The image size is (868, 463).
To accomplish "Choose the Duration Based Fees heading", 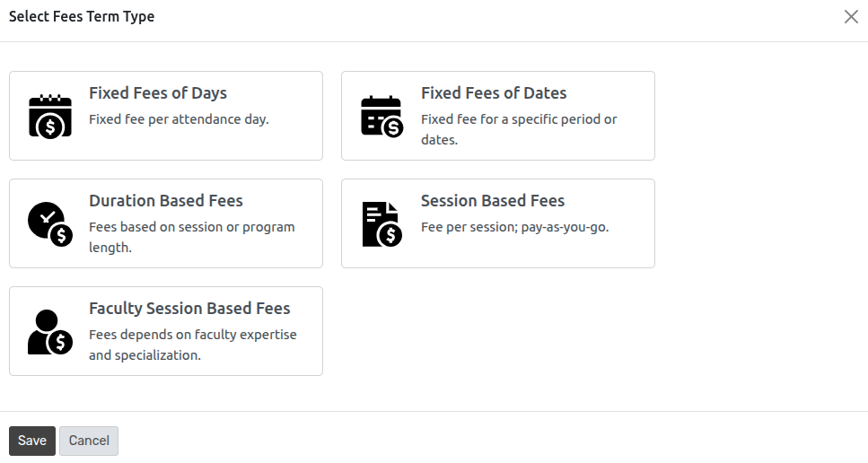I will [166, 201].
